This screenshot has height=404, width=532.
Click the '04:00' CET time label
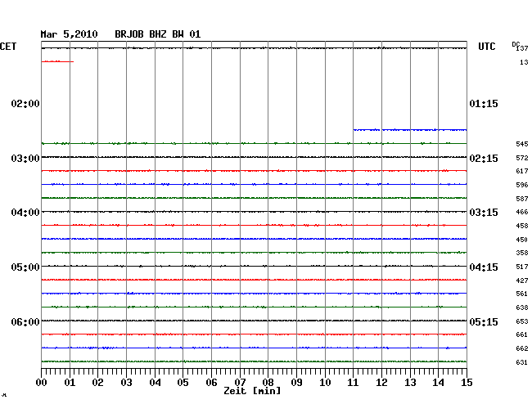[25, 213]
